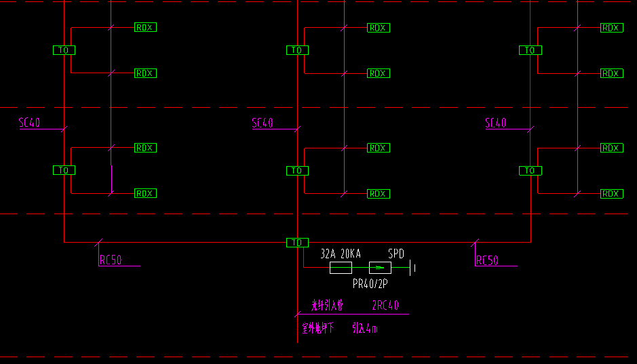Select bottom RDX box in middle column

tap(379, 194)
